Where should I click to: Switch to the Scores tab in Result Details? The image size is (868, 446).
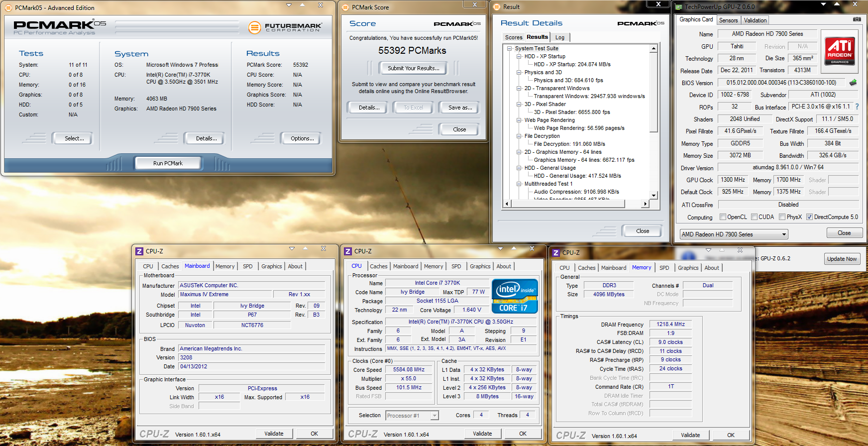[514, 37]
